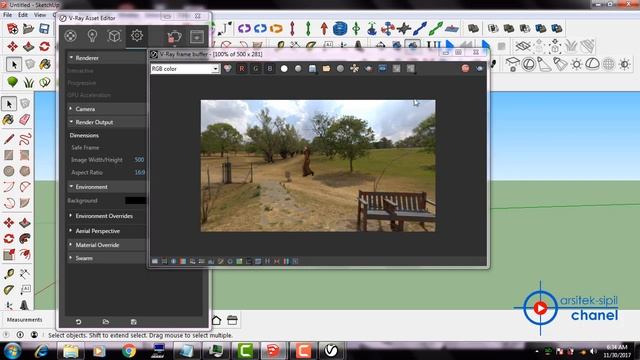Image resolution: width=640 pixels, height=360 pixels.
Task: Open the View menu in SketchUp
Action: [x=40, y=15]
